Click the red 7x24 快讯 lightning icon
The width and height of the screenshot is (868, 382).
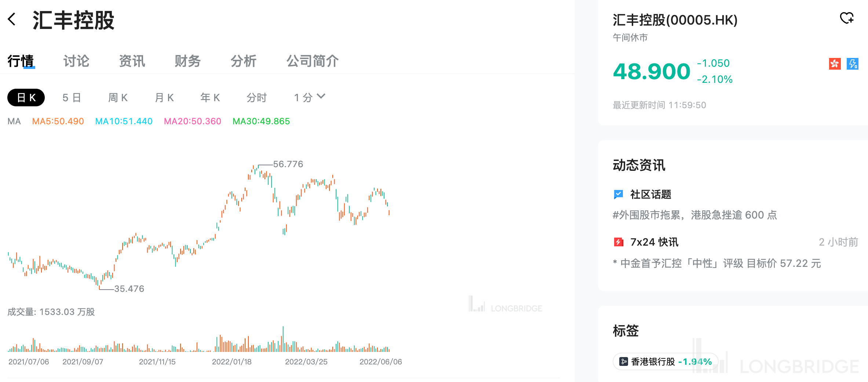(x=619, y=242)
